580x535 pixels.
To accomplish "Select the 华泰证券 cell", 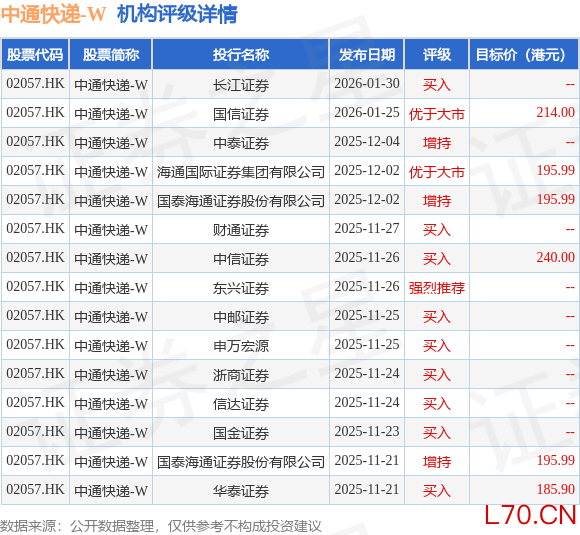I will coord(241,491).
